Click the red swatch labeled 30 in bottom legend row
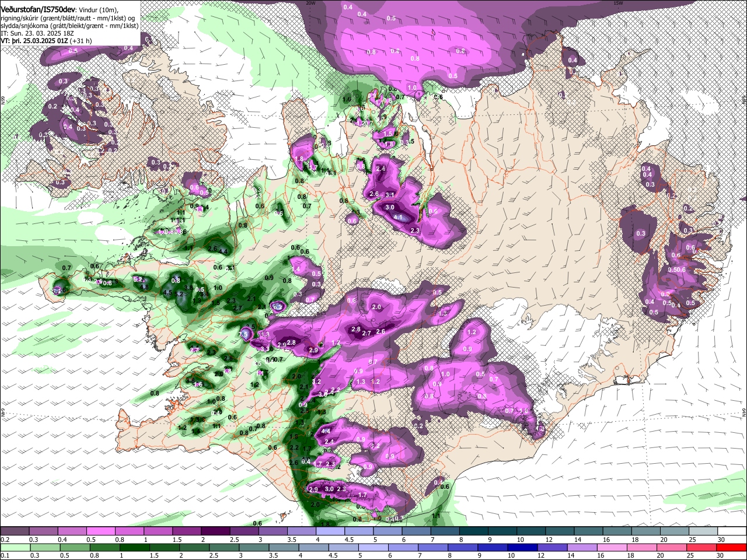The height and width of the screenshot is (560, 747). point(731,547)
